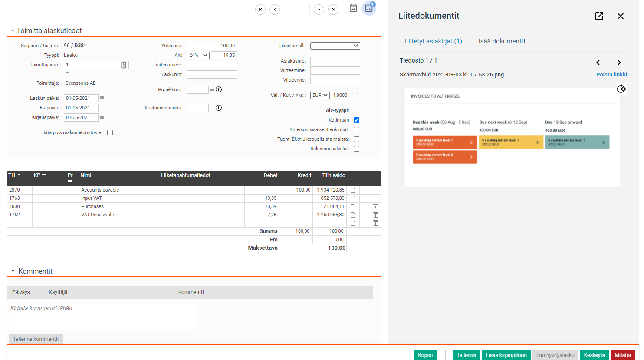Go to the first invoice record
644x360 pixels.
point(260,10)
